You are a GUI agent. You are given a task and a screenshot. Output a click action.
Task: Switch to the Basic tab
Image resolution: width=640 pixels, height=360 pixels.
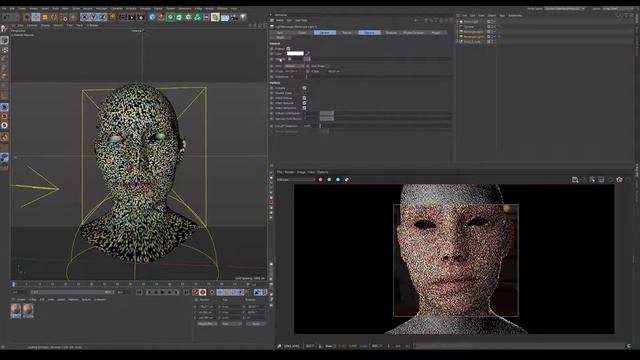280,32
